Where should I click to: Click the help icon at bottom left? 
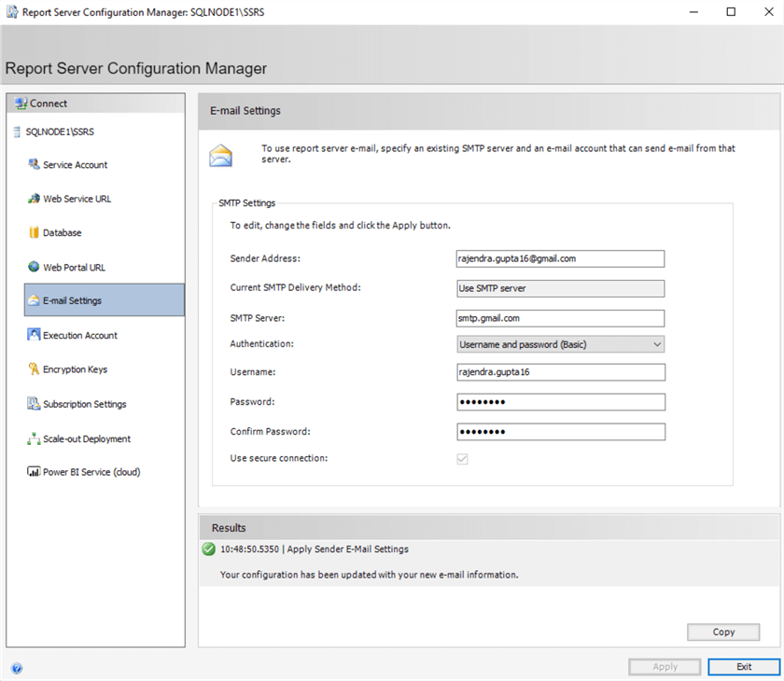(x=17, y=668)
